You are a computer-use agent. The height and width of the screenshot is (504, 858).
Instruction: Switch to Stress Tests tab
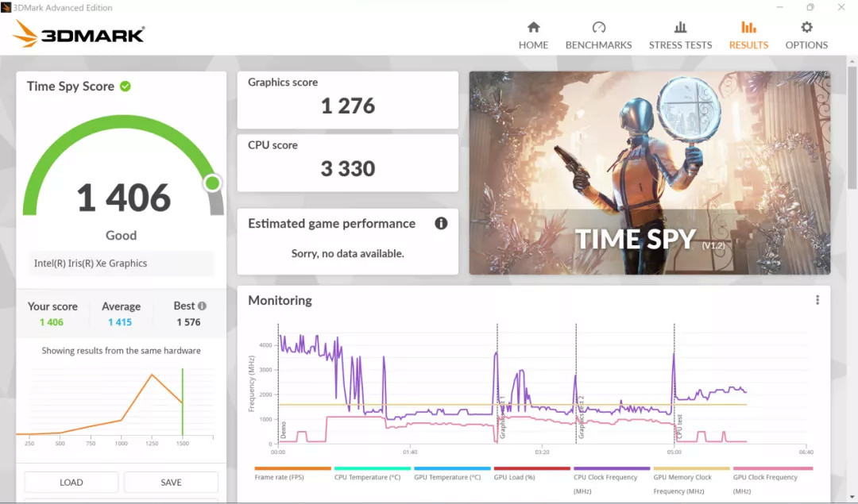coord(680,36)
